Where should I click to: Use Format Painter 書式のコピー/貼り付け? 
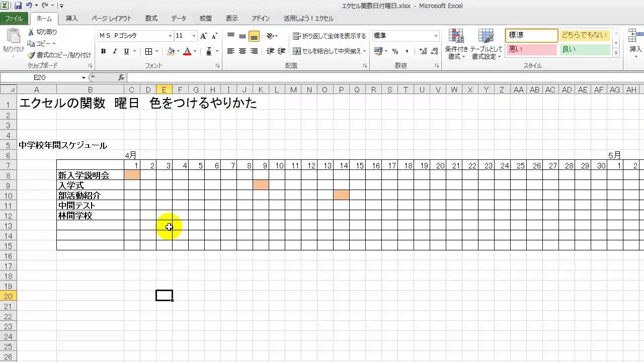coord(59,55)
